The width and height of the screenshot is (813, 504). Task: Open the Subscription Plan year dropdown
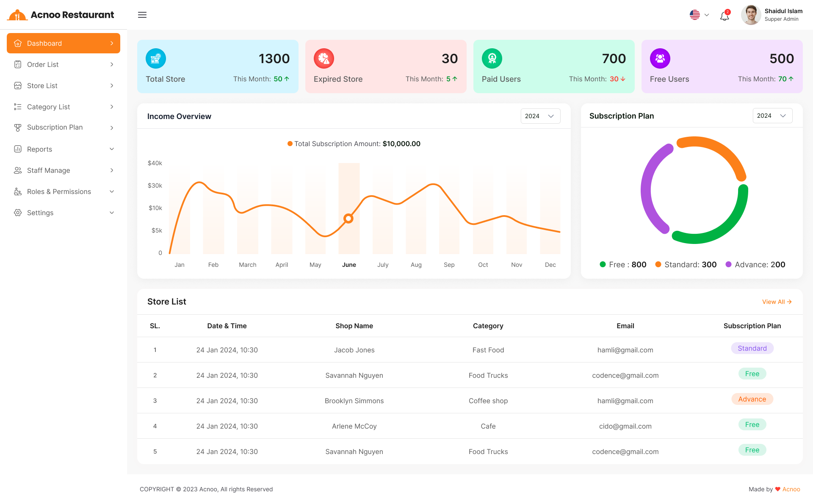[772, 116]
